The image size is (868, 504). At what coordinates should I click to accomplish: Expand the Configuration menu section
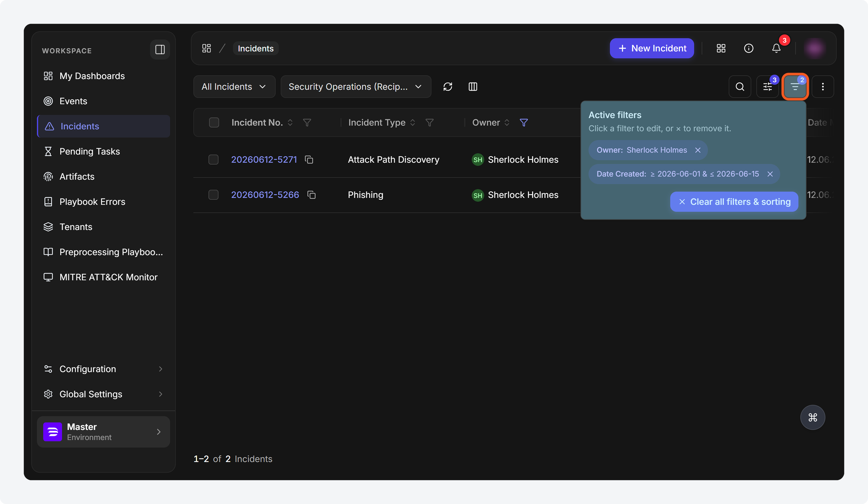tap(103, 369)
